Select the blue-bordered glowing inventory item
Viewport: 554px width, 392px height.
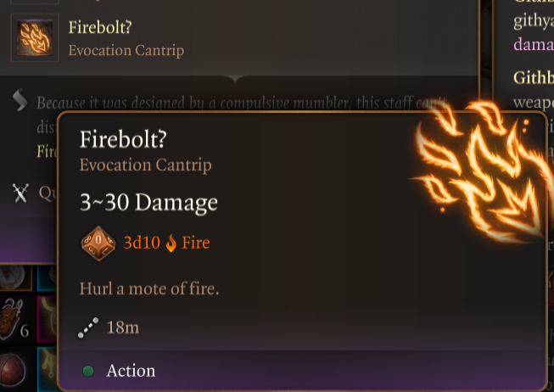pyautogui.click(x=48, y=369)
